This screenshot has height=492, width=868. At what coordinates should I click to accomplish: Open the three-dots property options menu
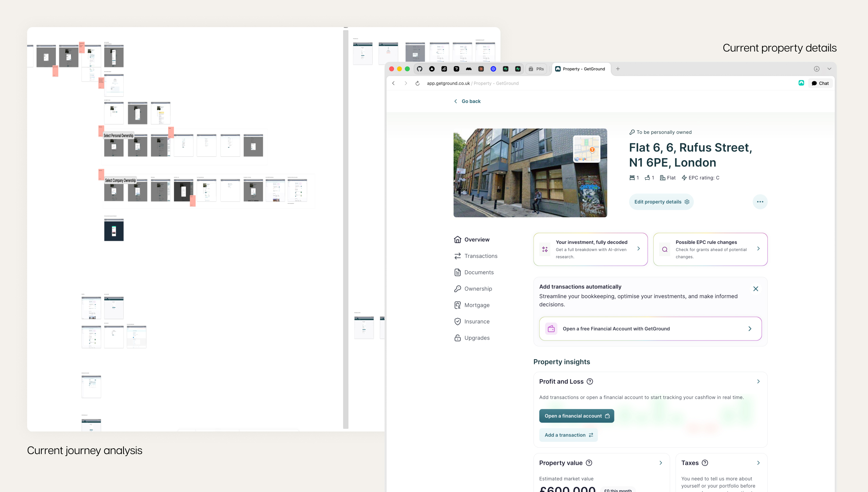pos(760,202)
